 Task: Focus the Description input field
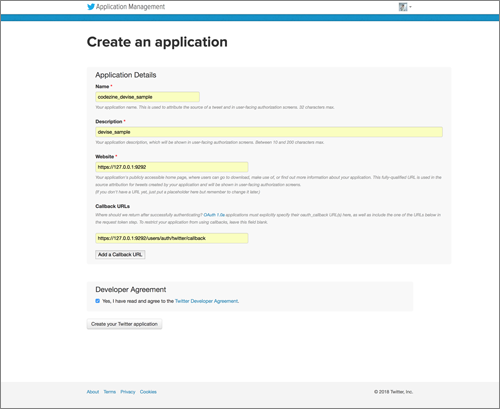coord(269,132)
